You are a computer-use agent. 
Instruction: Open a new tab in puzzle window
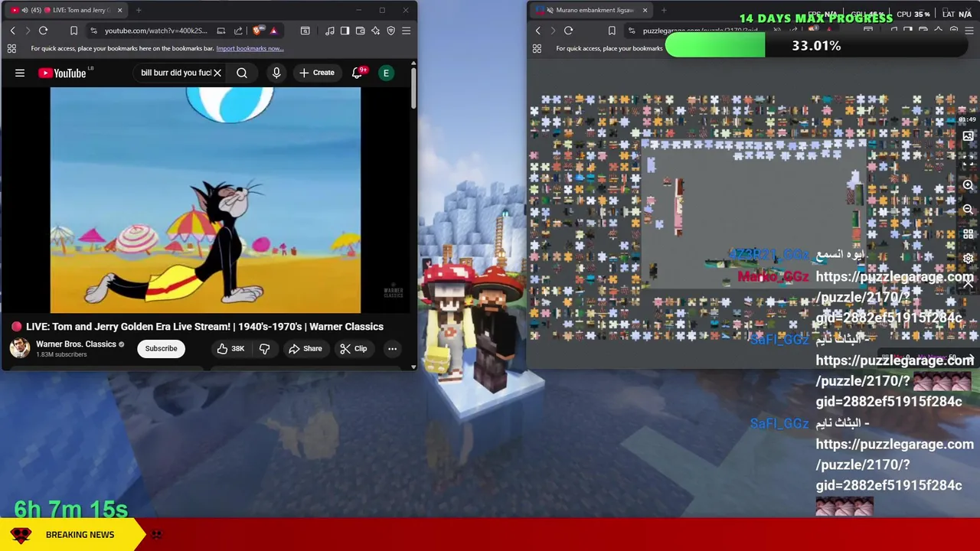[x=663, y=10]
